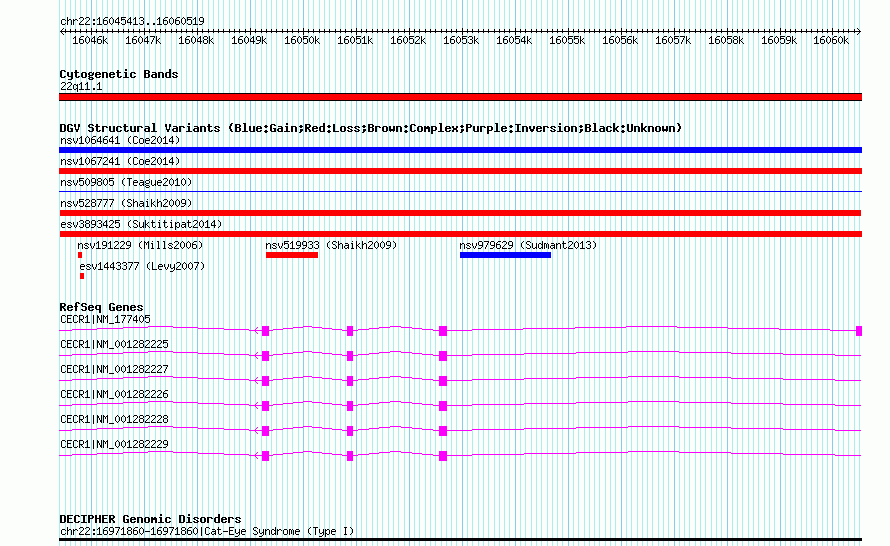Click the black Cat-Eye Syndrome region bar
This screenshot has height=546, width=890.
click(x=460, y=540)
